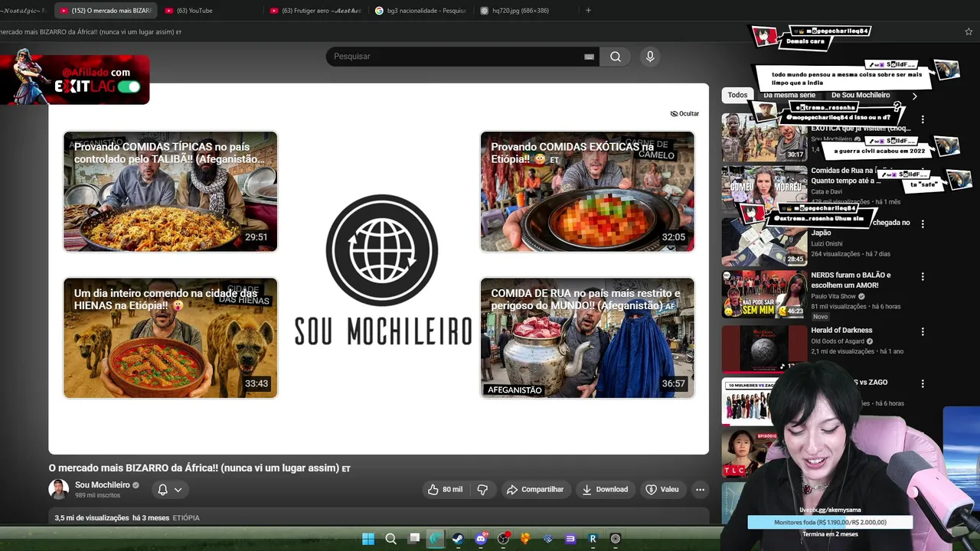The image size is (980, 551).
Task: Open Sou Mochileiro channel name link
Action: pos(103,485)
